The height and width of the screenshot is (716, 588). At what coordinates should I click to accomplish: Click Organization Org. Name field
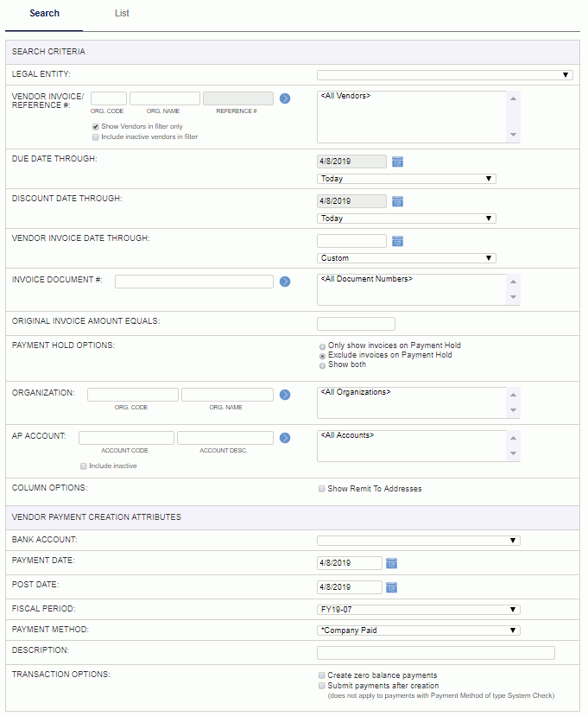(x=227, y=395)
